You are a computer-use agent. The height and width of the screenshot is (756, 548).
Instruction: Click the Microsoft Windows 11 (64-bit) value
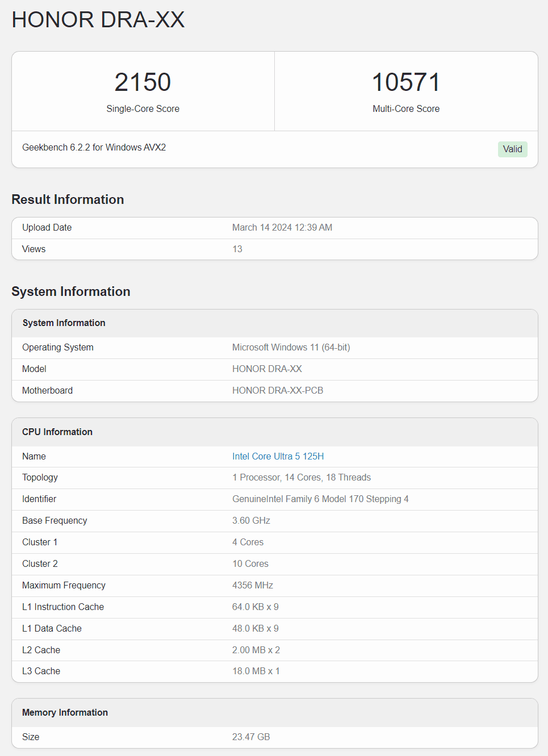291,348
